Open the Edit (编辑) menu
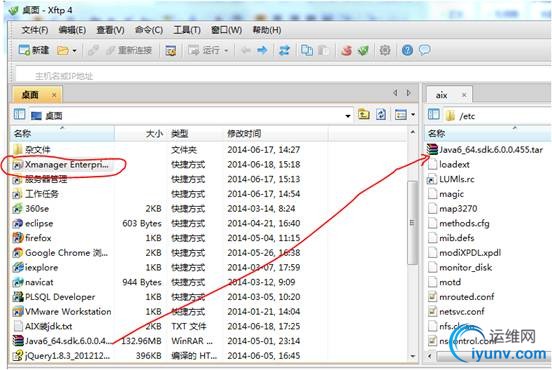 [72, 30]
